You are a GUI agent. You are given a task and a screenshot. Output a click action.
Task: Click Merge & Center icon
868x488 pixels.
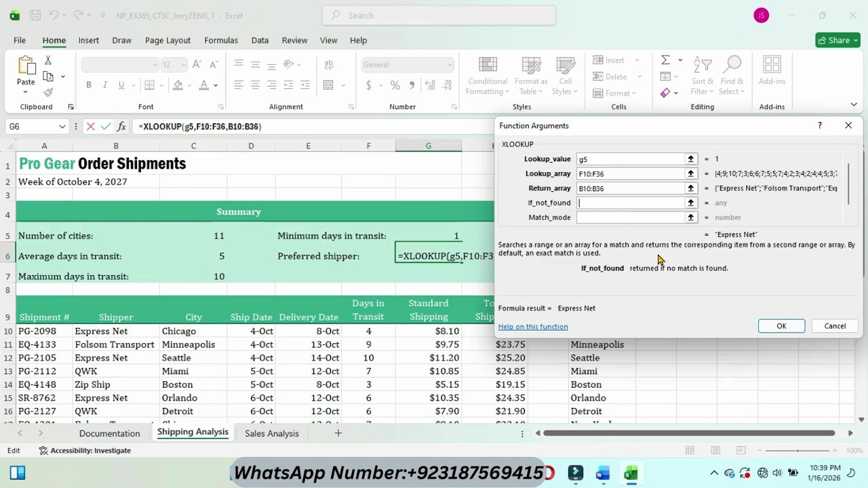(x=329, y=85)
